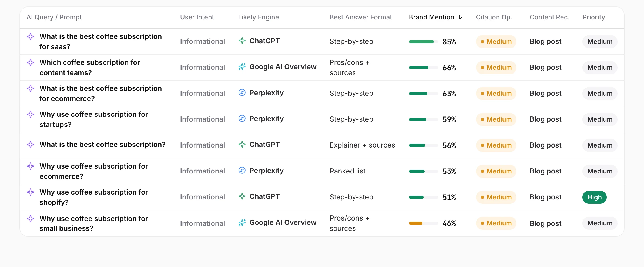Screen dimensions: 644x267
Task: Click the orange 46% brand mention progress bar
Action: point(423,223)
